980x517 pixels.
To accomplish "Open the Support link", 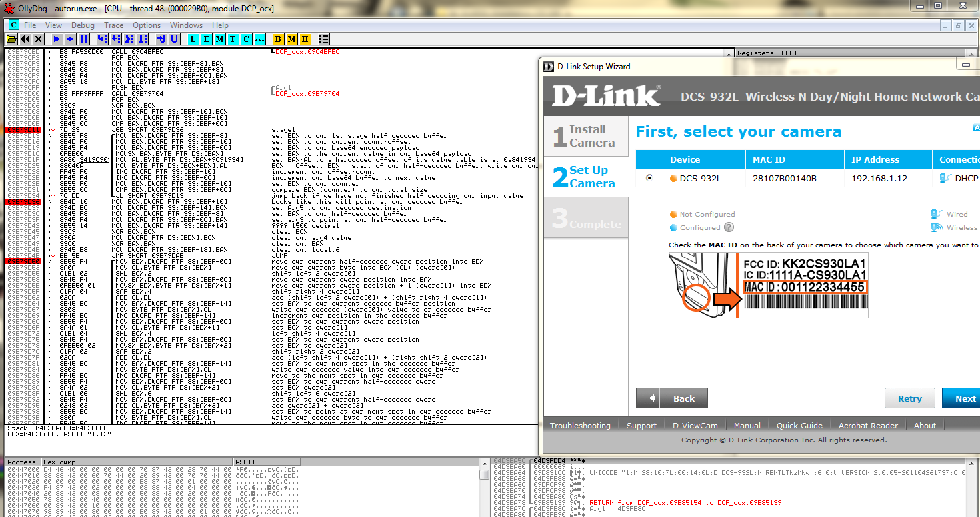I will 641,426.
